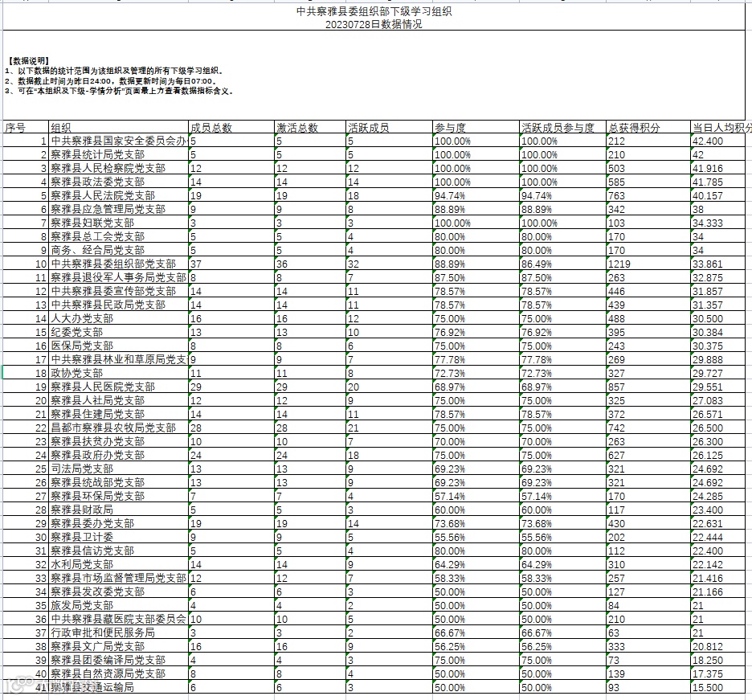
Task: Select the 察雅县总工会党支部 cell
Action: click(x=118, y=236)
